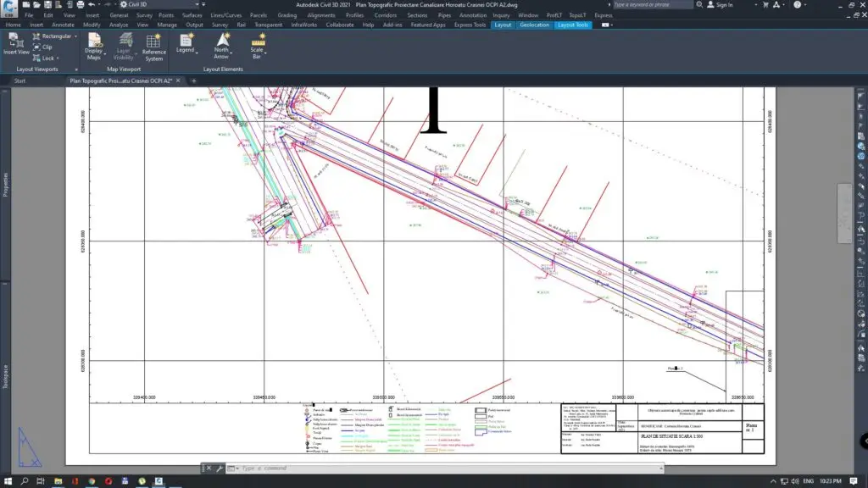Close the command line with the X icon
This screenshot has width=868, height=488.
point(209,468)
